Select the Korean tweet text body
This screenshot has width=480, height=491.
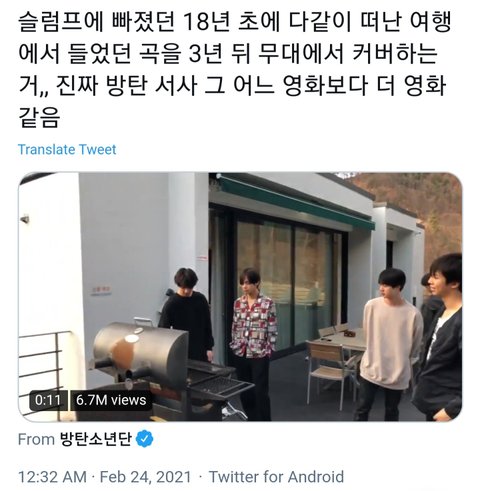pos(235,69)
